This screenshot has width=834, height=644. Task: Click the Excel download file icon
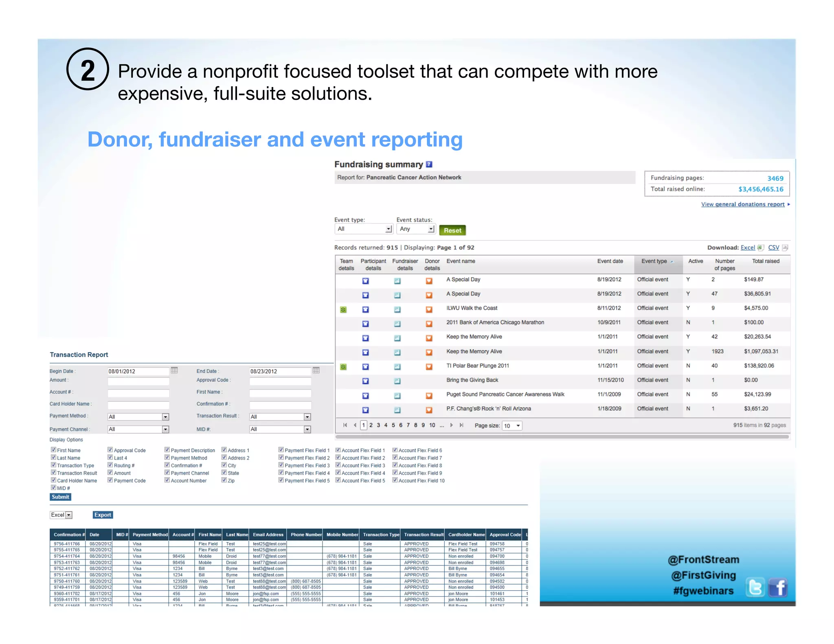[760, 248]
